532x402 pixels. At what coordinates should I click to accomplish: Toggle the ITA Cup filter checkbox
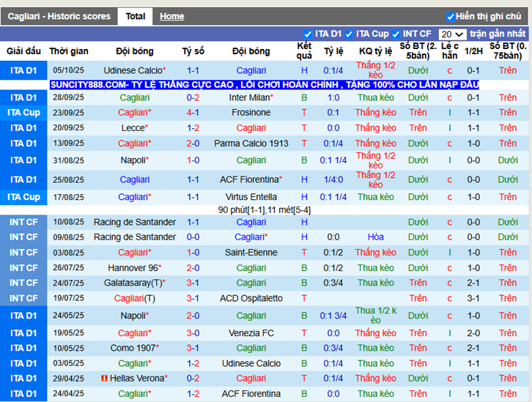[350, 34]
